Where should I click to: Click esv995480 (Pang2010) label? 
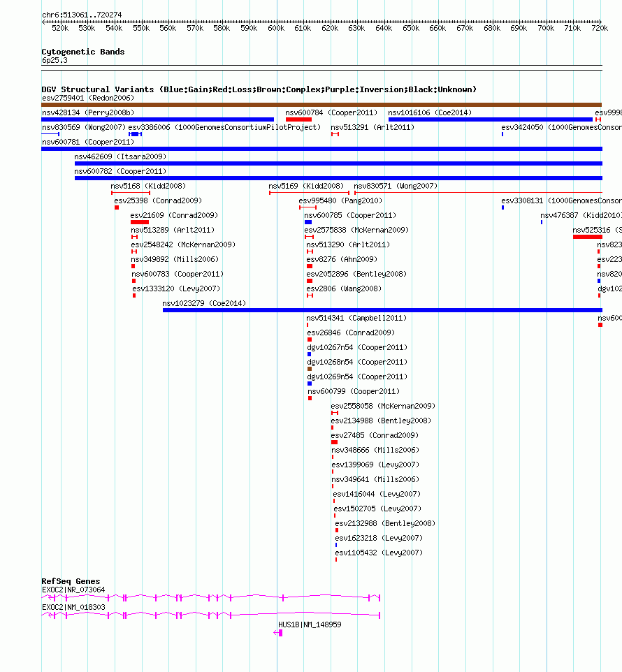[340, 200]
